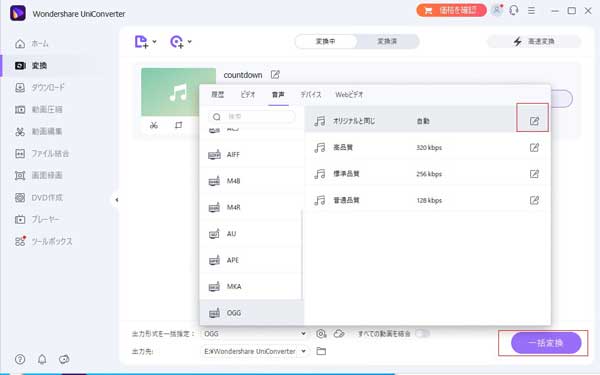Edit settings of the 128 kbps preset
Image resolution: width=600 pixels, height=375 pixels.
[x=534, y=200]
